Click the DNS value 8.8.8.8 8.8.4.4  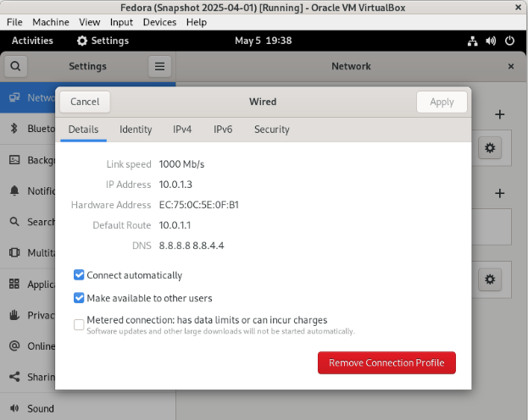pos(192,246)
